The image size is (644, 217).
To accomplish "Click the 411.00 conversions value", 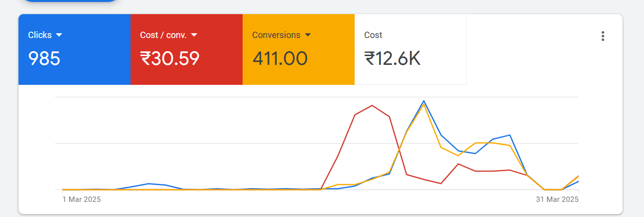I will pos(280,59).
